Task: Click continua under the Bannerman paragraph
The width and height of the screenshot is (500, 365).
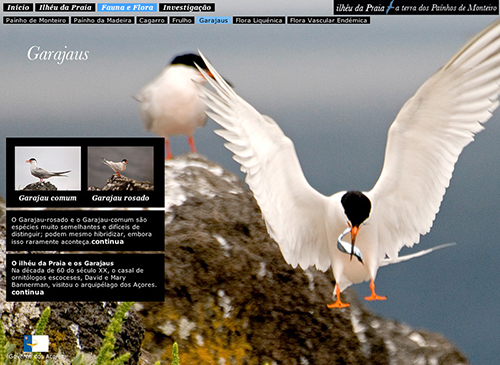Action: click(28, 292)
